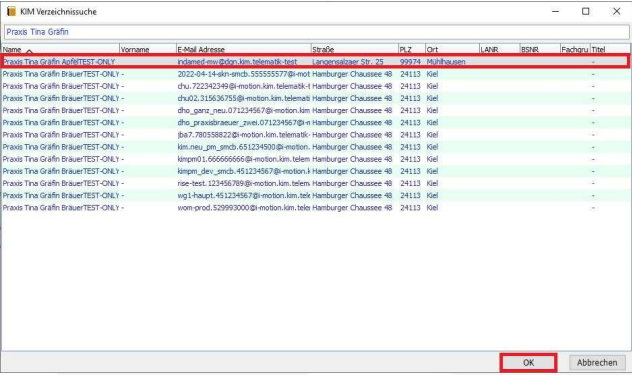Click Hamburger Chaussee 48 in the rise-test.123456789 row
The height and width of the screenshot is (375, 632).
[x=352, y=183]
